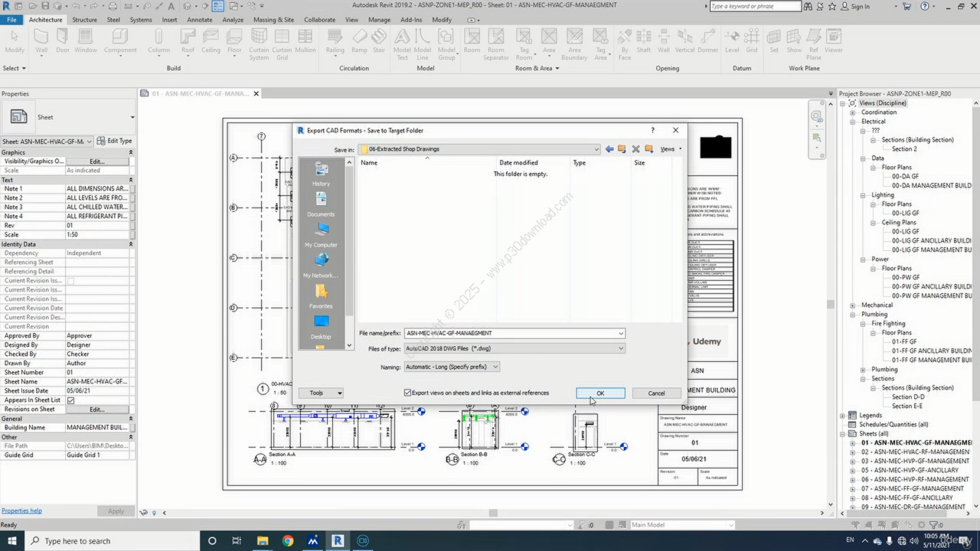Select the Dormer opening tool
The image size is (980, 551).
(x=708, y=41)
